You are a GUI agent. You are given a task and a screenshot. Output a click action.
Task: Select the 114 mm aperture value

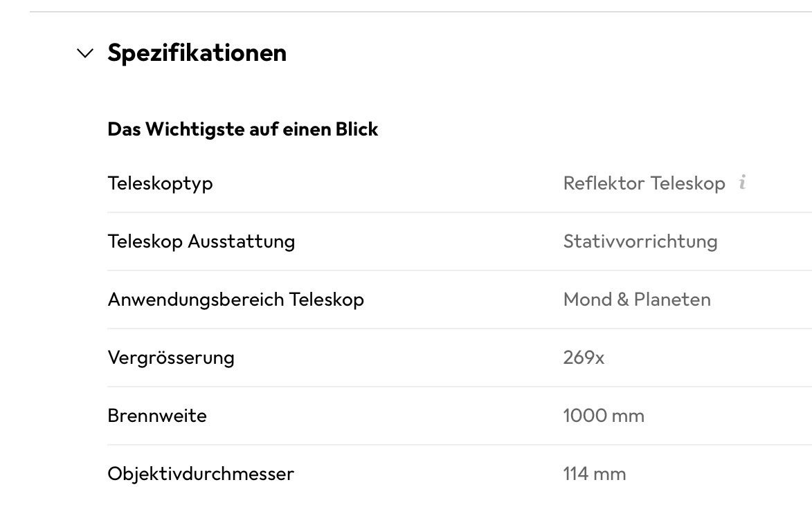[594, 473]
